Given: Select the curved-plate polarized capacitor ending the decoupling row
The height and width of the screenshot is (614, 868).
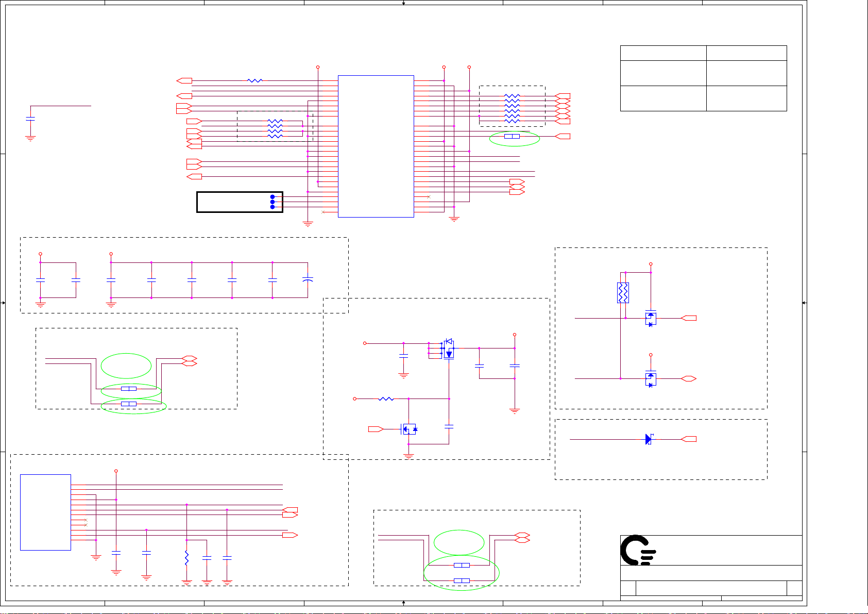Looking at the screenshot, I should (x=308, y=279).
